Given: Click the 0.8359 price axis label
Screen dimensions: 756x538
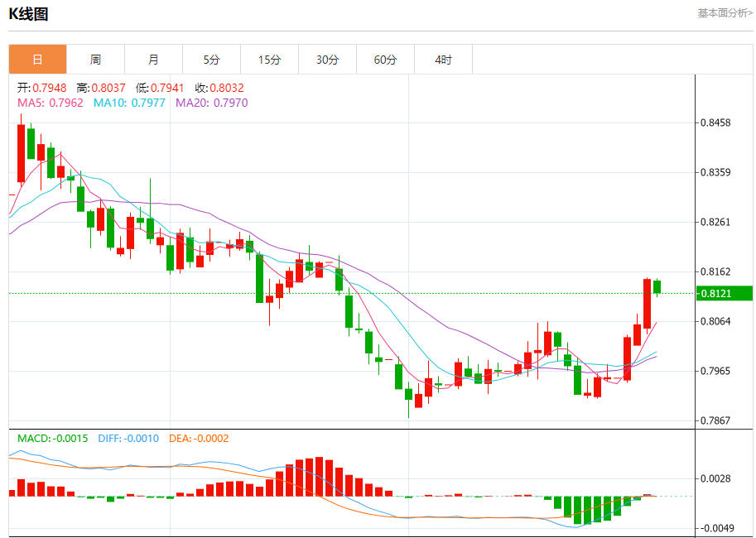Looking at the screenshot, I should pyautogui.click(x=715, y=172).
